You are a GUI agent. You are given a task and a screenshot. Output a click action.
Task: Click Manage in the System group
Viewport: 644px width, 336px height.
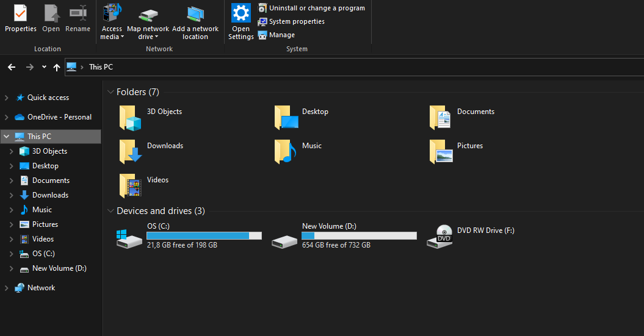[x=277, y=35]
